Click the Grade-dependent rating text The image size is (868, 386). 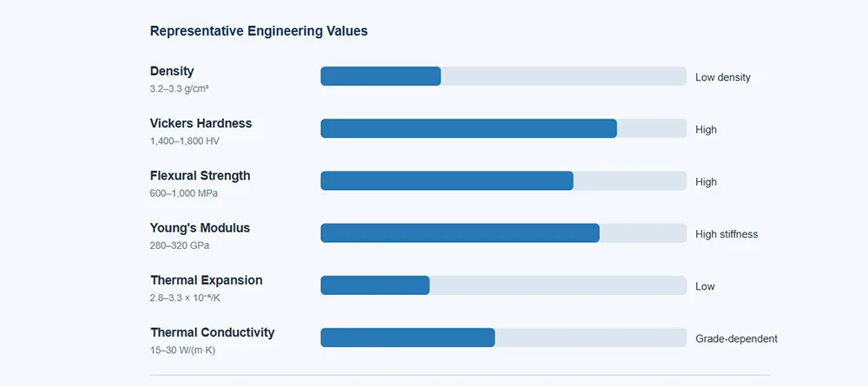736,338
